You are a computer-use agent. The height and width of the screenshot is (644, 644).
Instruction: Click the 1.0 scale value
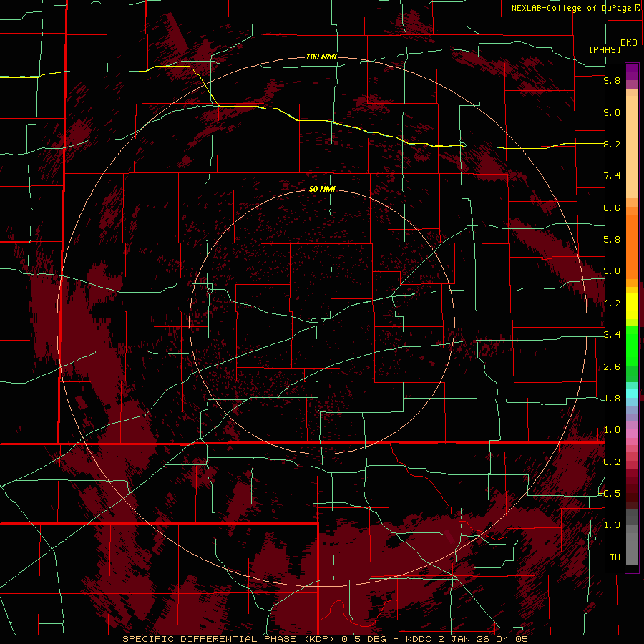[612, 430]
